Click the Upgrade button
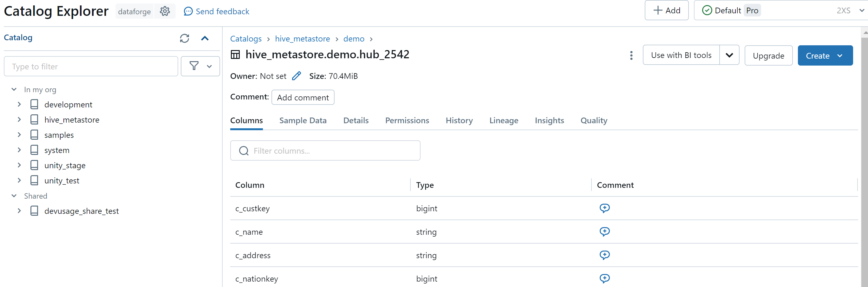 pyautogui.click(x=768, y=55)
